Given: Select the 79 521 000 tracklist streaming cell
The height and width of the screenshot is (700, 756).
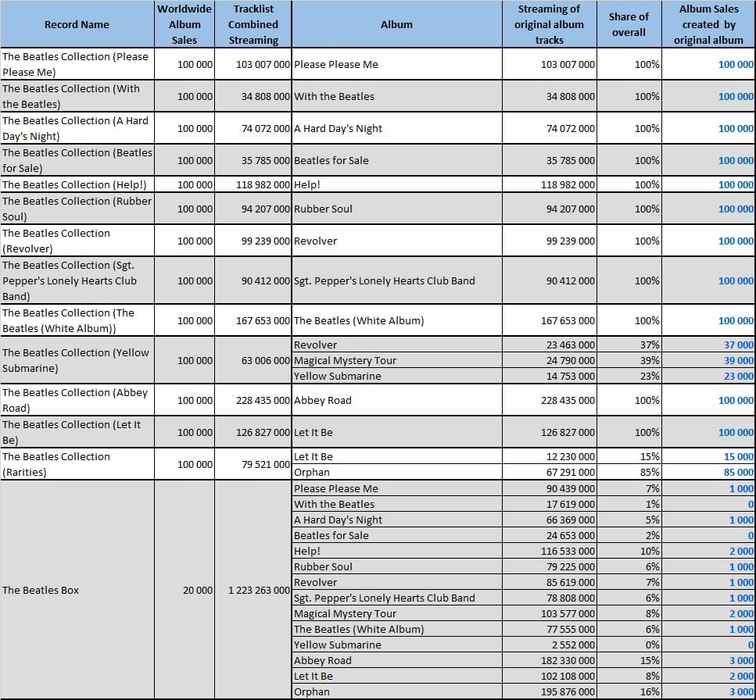Looking at the screenshot, I should click(253, 464).
